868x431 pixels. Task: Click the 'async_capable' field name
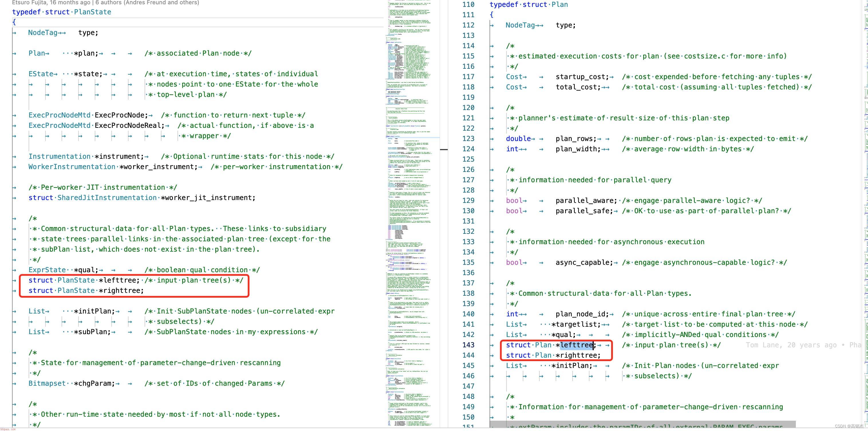pyautogui.click(x=582, y=262)
